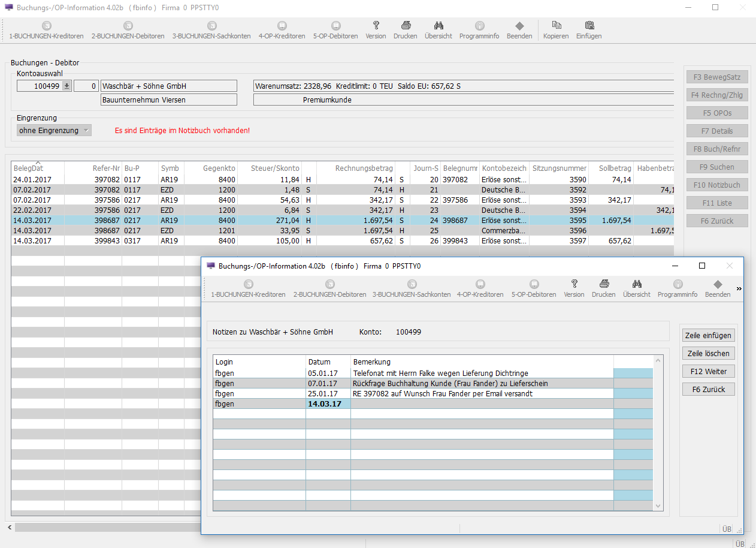Click Beenden diamond icon in notes window
The width and height of the screenshot is (756, 548).
[718, 284]
